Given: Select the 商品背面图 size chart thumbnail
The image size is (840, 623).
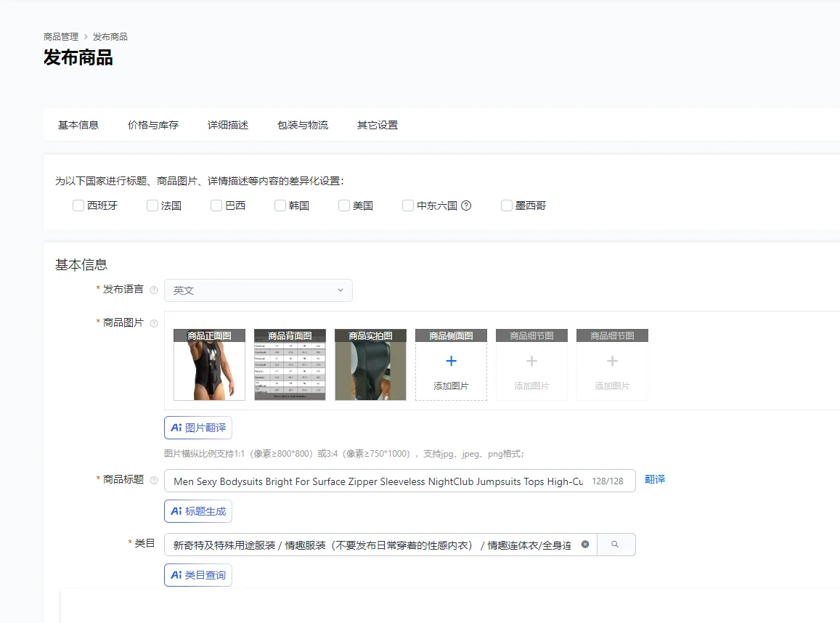Looking at the screenshot, I should [290, 365].
